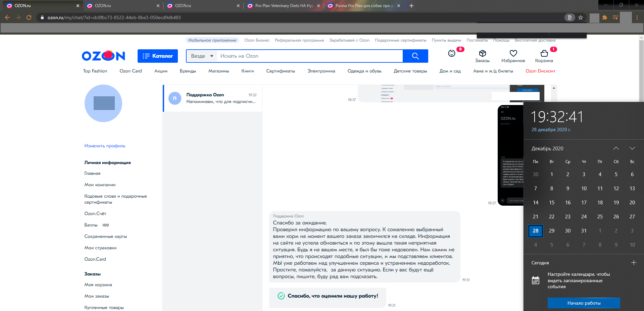The width and height of the screenshot is (644, 311).
Task: Open the browser extensions puzzle icon
Action: pos(605,17)
